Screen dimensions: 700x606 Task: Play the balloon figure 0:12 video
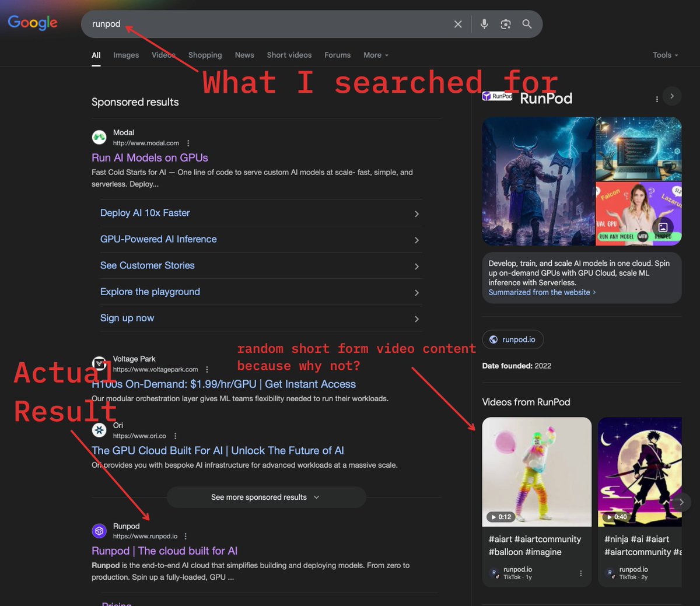(x=537, y=471)
